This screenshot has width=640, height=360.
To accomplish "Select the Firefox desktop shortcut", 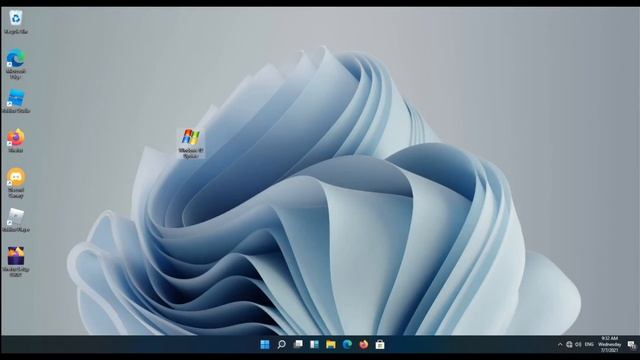I will [16, 141].
